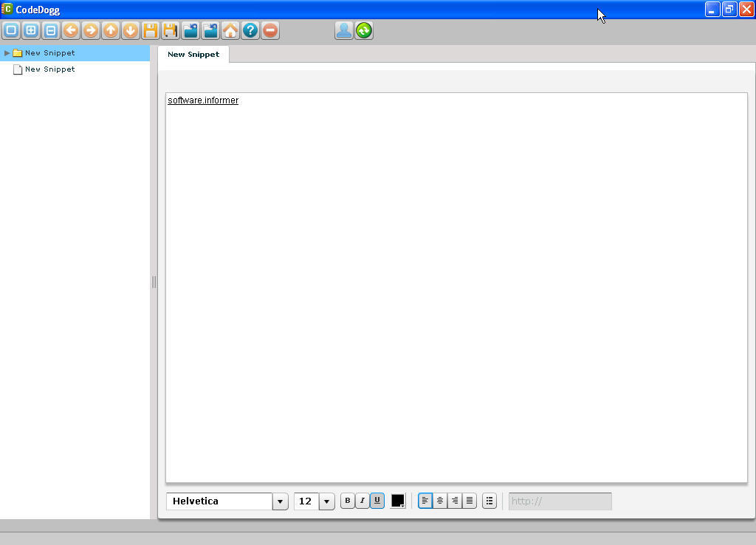Select the New Snippet folder in tree

75,53
